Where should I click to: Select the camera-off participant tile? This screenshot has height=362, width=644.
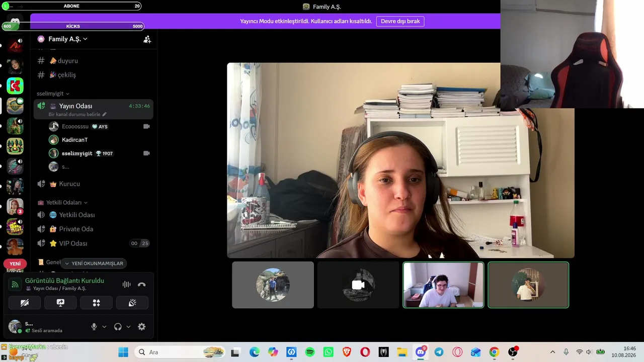[358, 285]
